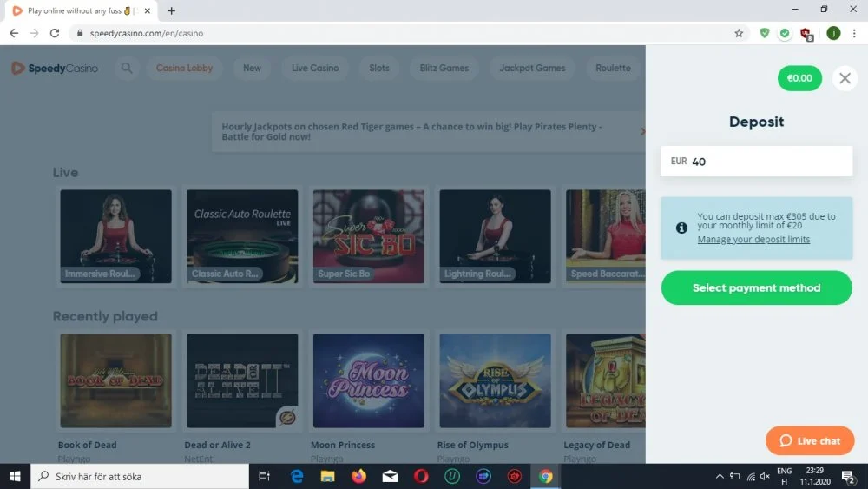Open Manage your deposit limits link
This screenshot has height=489, width=868.
tap(753, 239)
